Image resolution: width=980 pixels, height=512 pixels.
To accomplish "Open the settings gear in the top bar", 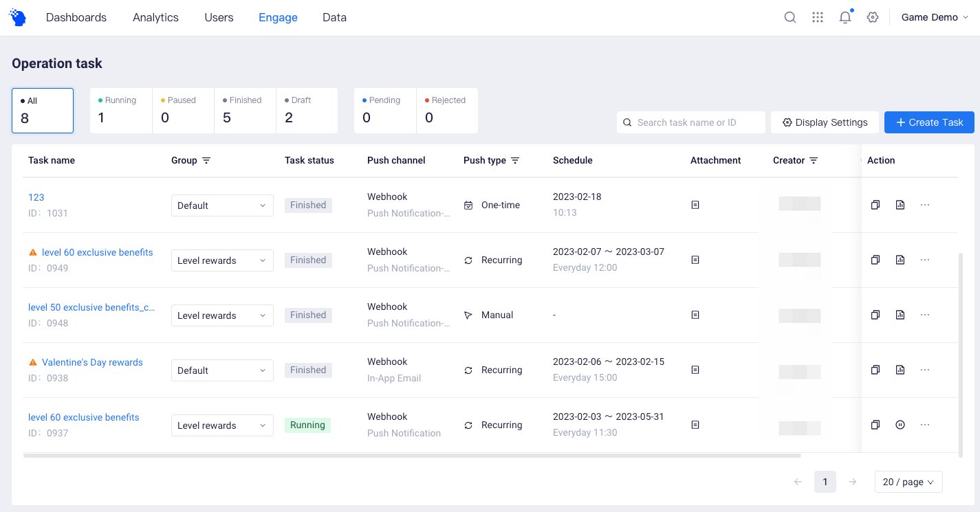I will (x=872, y=17).
